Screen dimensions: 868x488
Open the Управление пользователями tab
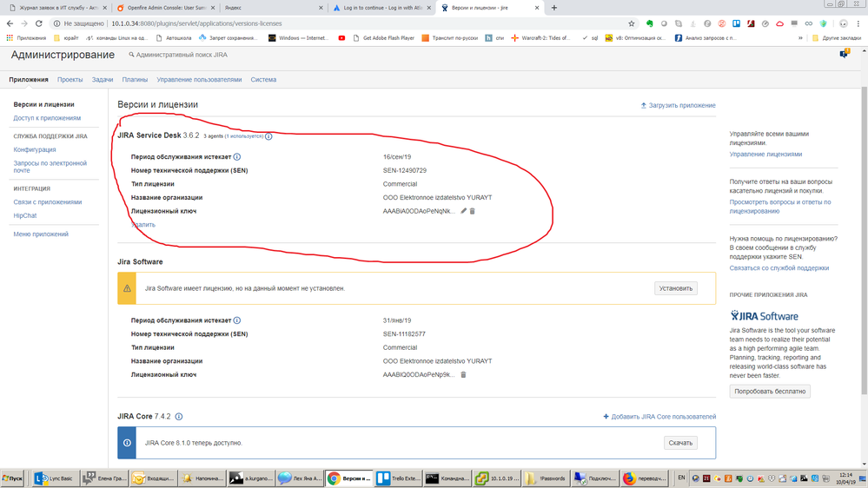199,80
